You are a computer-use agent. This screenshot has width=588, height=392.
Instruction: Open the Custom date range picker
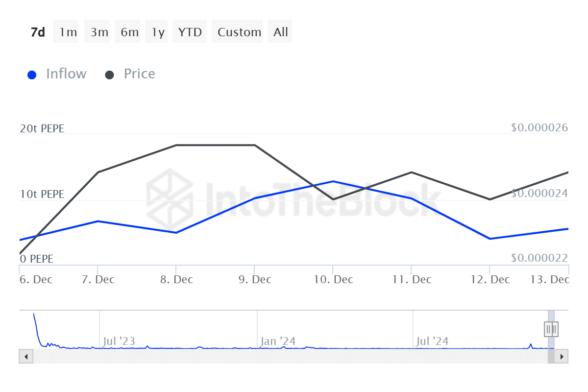click(x=239, y=32)
